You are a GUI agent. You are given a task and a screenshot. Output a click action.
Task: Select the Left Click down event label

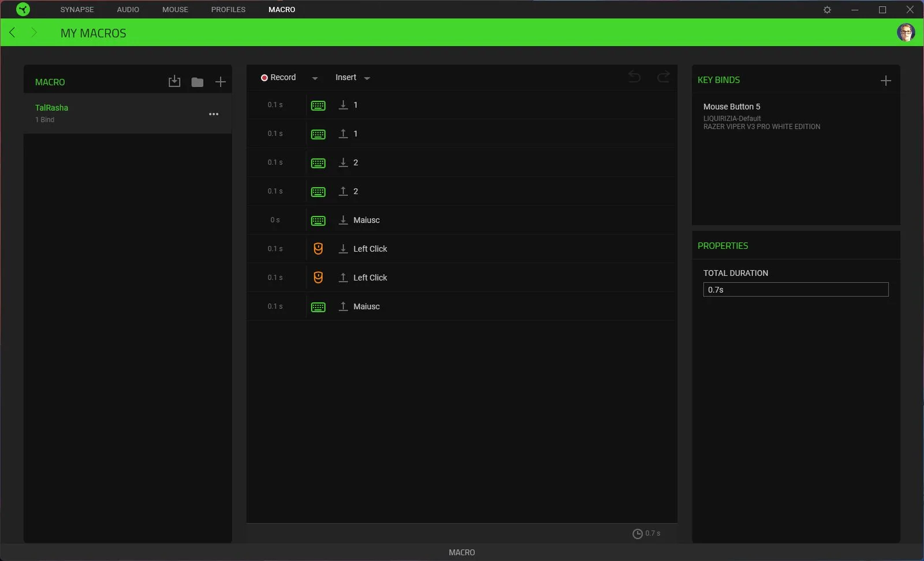(x=370, y=249)
